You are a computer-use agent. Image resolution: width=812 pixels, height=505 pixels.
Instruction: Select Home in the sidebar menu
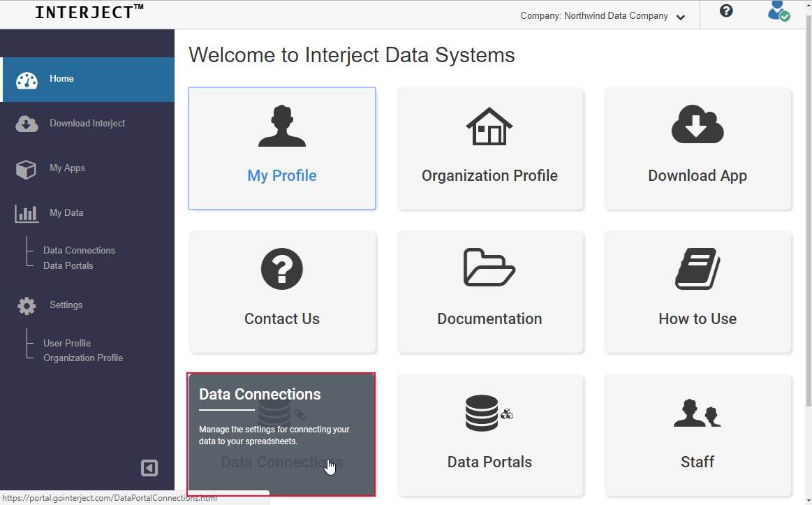89,79
